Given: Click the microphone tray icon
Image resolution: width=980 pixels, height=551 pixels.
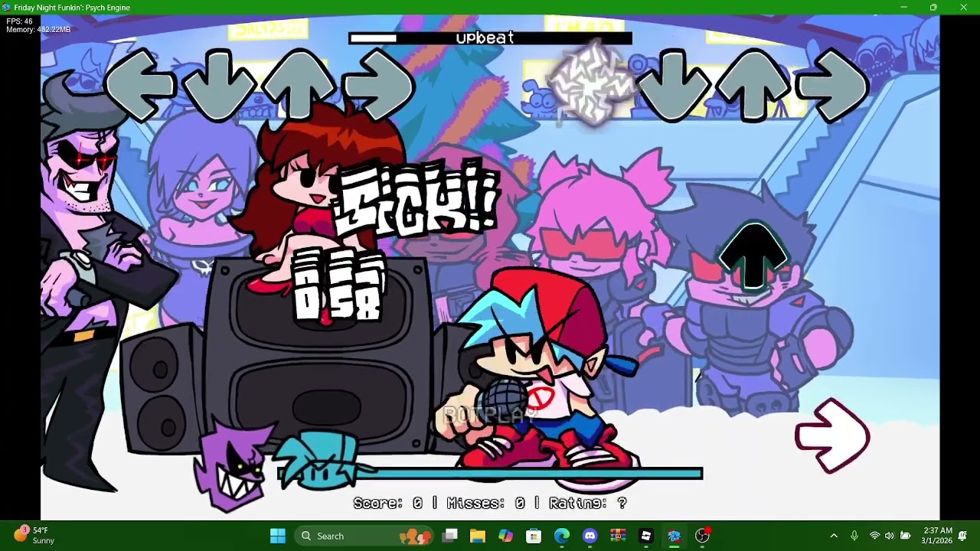Looking at the screenshot, I should (854, 536).
